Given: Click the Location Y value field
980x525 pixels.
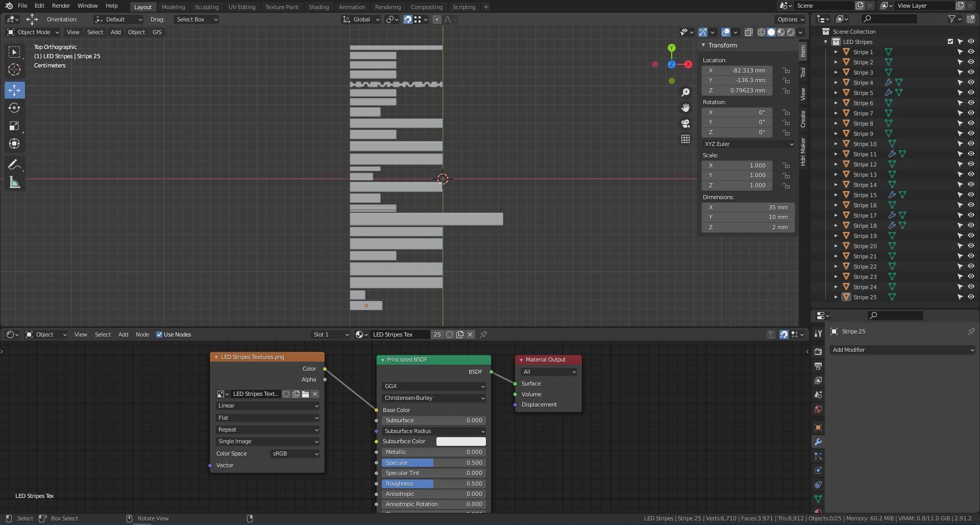Looking at the screenshot, I should click(737, 80).
